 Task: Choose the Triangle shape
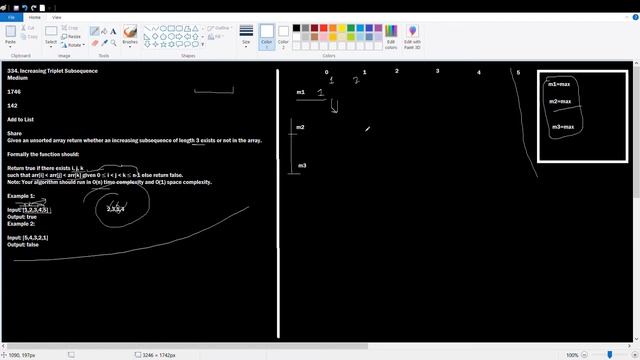196,29
